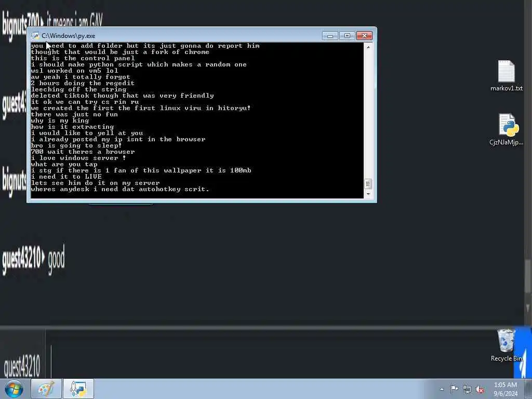The image size is (532, 399).
Task: Select the Python launcher taskbar button
Action: tap(78, 389)
